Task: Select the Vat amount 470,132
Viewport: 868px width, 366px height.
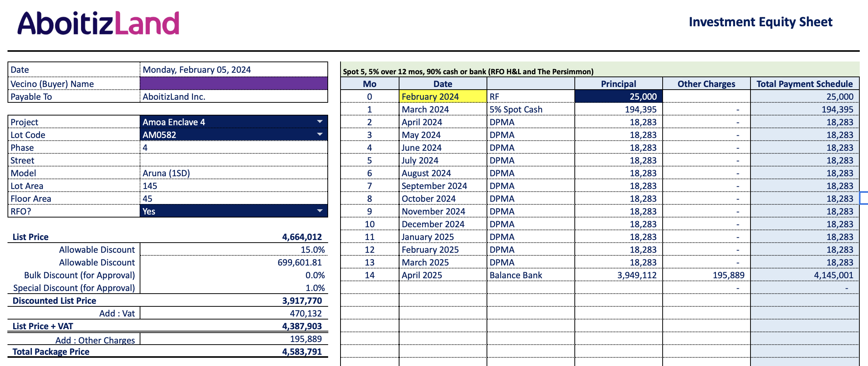Action: 234,313
